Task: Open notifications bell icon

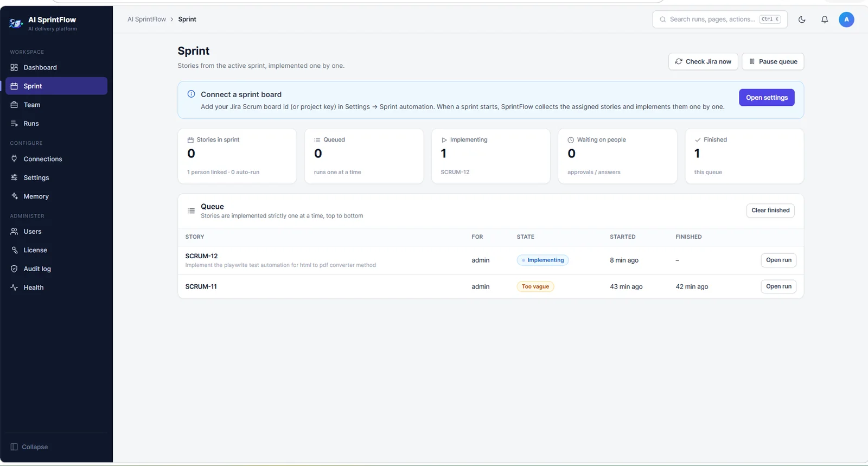Action: click(x=825, y=20)
